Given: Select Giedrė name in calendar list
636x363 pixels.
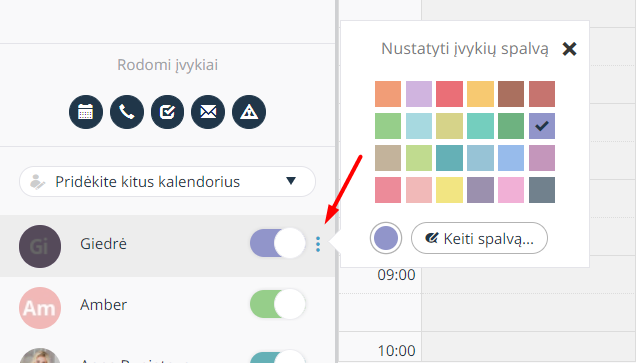Looking at the screenshot, I should 103,244.
